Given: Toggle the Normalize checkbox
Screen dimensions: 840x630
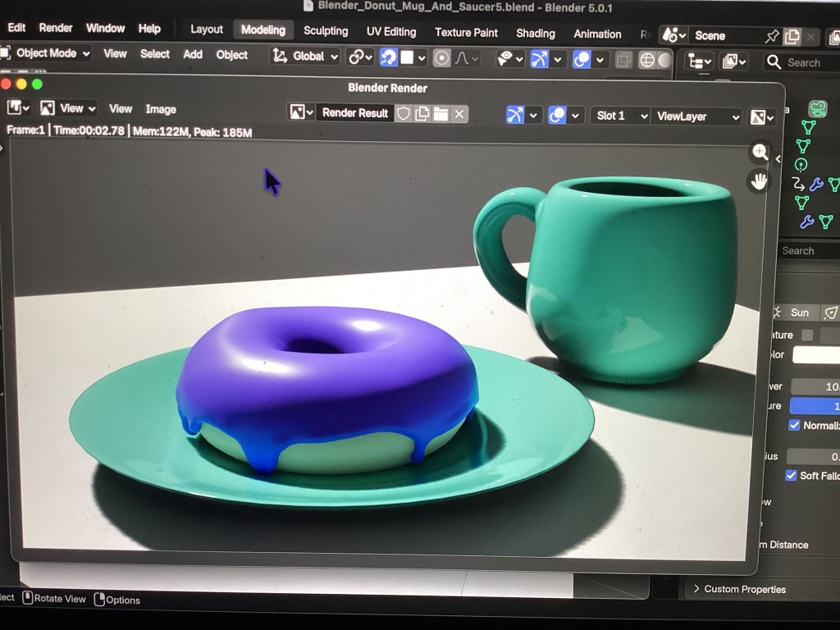Looking at the screenshot, I should [x=794, y=425].
